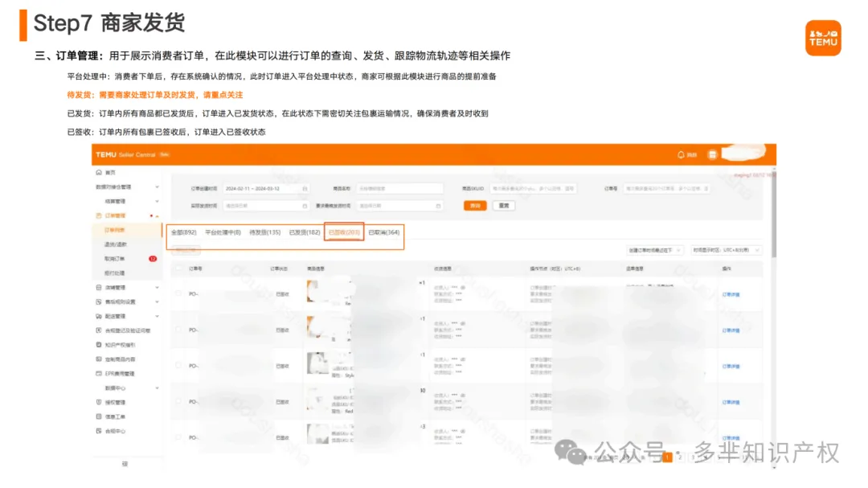Screen dimensions: 868x488
Task: Tick the select-all checkbox beside 订单号 header
Action: (178, 269)
